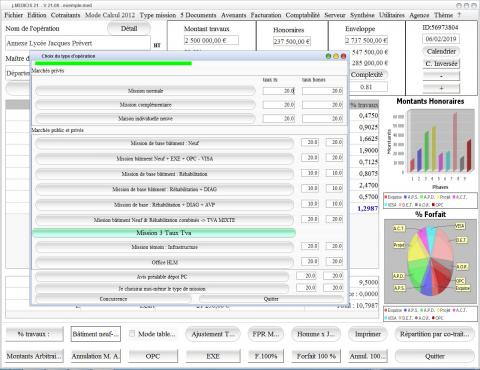Click the F.100% button

click(266, 356)
